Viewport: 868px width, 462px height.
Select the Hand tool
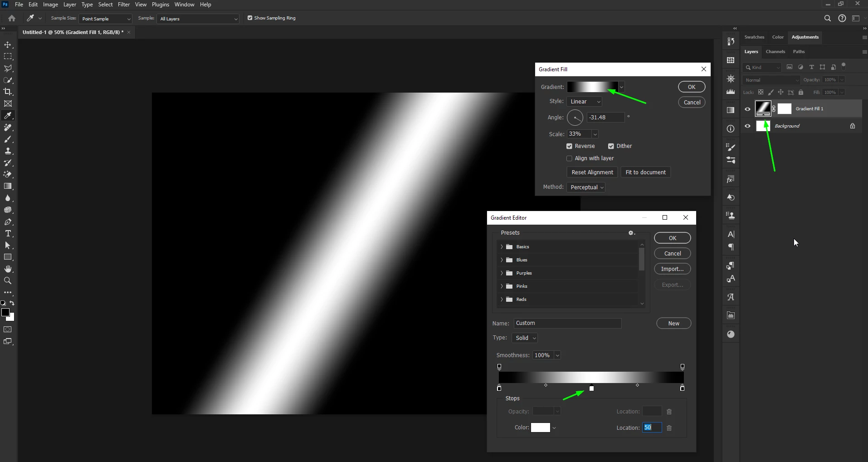tap(8, 269)
